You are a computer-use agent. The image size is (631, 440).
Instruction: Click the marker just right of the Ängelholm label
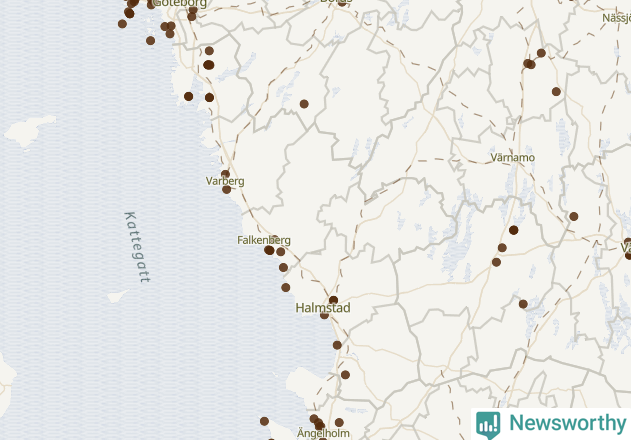(339, 422)
